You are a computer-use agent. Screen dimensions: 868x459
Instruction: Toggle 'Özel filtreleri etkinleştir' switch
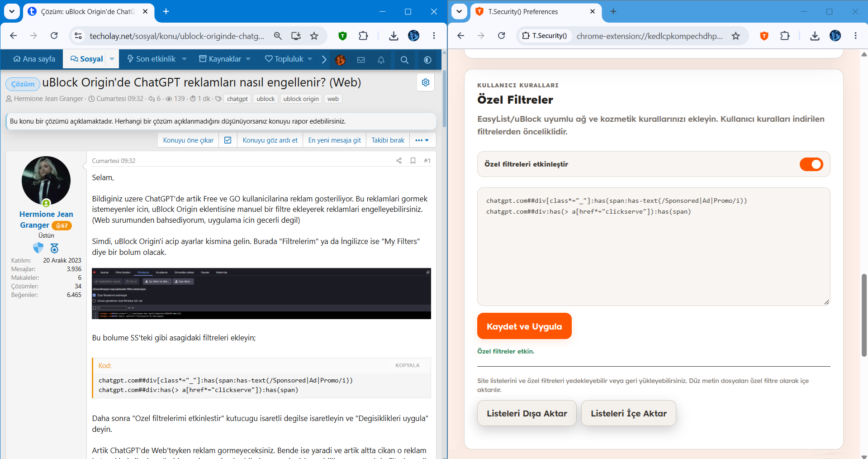[811, 164]
